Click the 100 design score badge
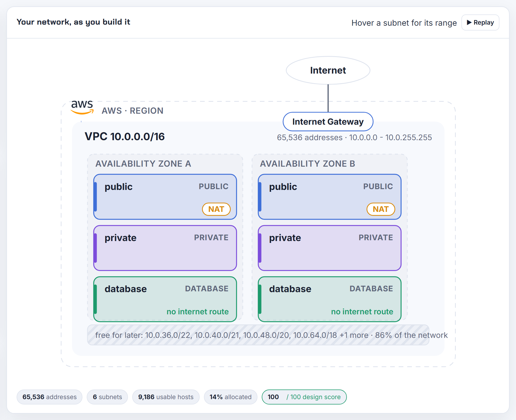 pyautogui.click(x=304, y=397)
